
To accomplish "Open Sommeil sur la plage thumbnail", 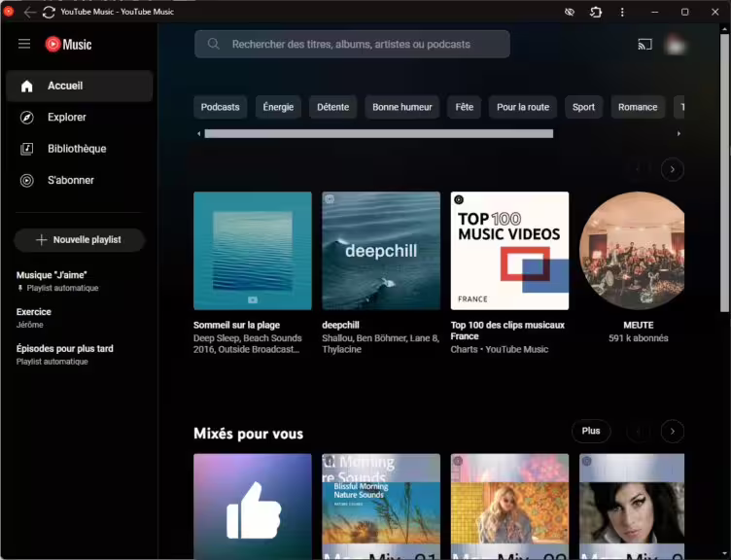I will click(253, 251).
